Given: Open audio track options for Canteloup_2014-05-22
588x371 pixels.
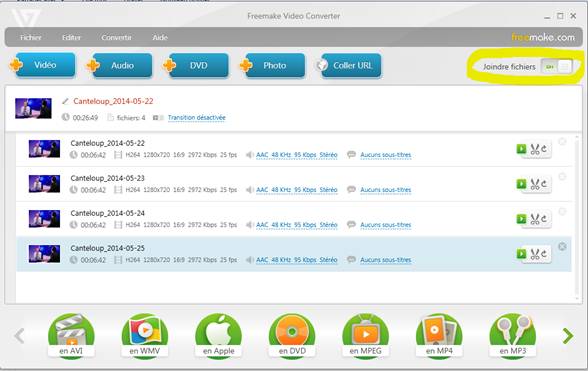Looking at the screenshot, I should (297, 155).
